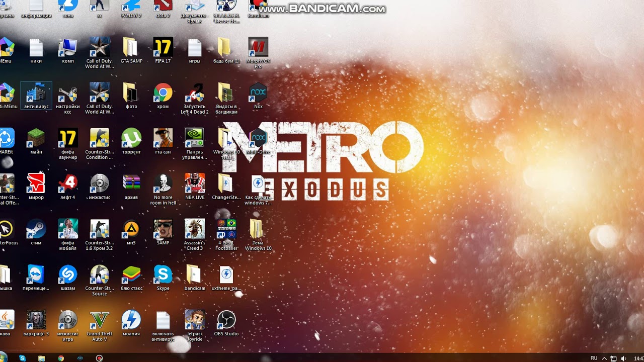Launch BlueStacks via блю стакс
Image resolution: width=644 pixels, height=362 pixels.
coord(131,279)
